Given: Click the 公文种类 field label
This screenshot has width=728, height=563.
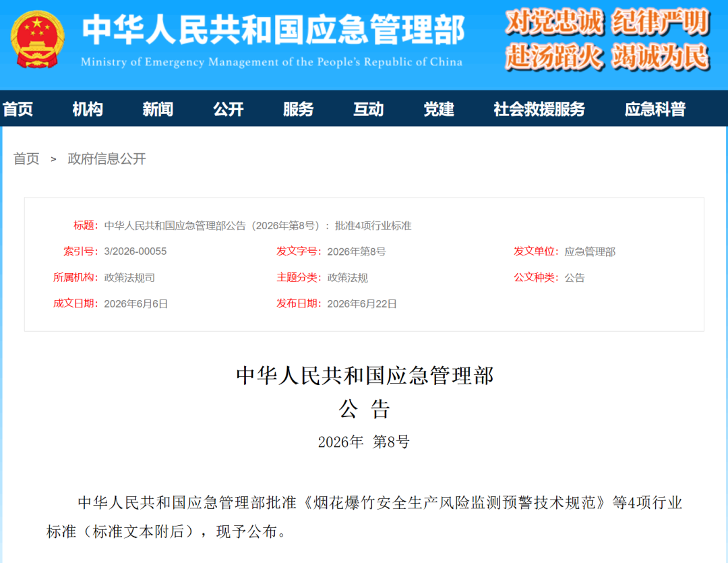Looking at the screenshot, I should pos(537,277).
